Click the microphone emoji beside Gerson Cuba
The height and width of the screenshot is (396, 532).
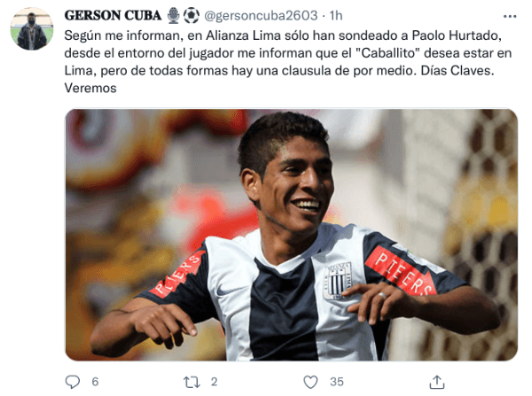pyautogui.click(x=174, y=16)
